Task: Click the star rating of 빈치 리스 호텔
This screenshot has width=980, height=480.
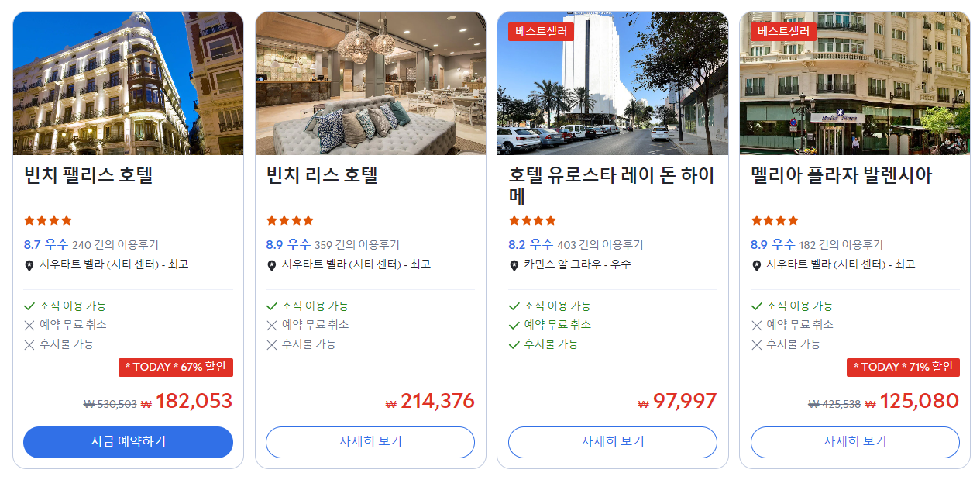Action: click(x=290, y=220)
